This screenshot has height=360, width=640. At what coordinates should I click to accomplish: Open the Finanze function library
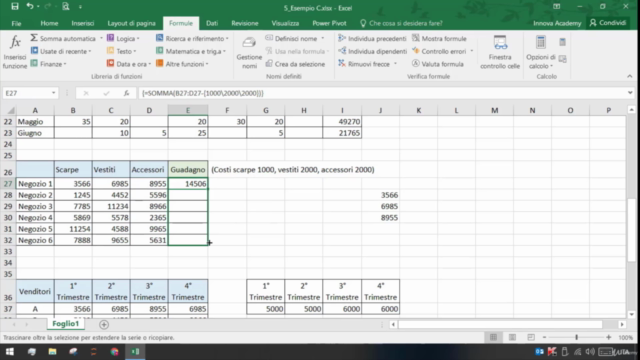(48, 64)
